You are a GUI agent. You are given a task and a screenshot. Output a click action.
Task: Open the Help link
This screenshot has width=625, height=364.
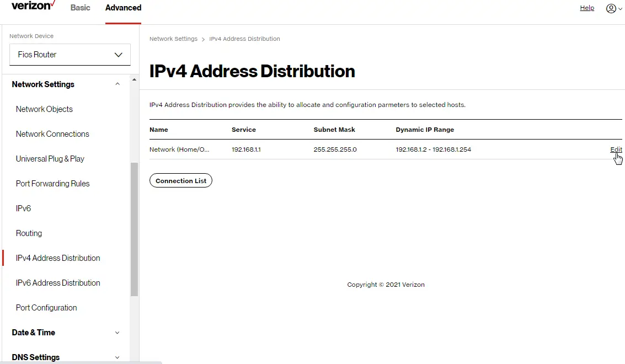point(587,8)
